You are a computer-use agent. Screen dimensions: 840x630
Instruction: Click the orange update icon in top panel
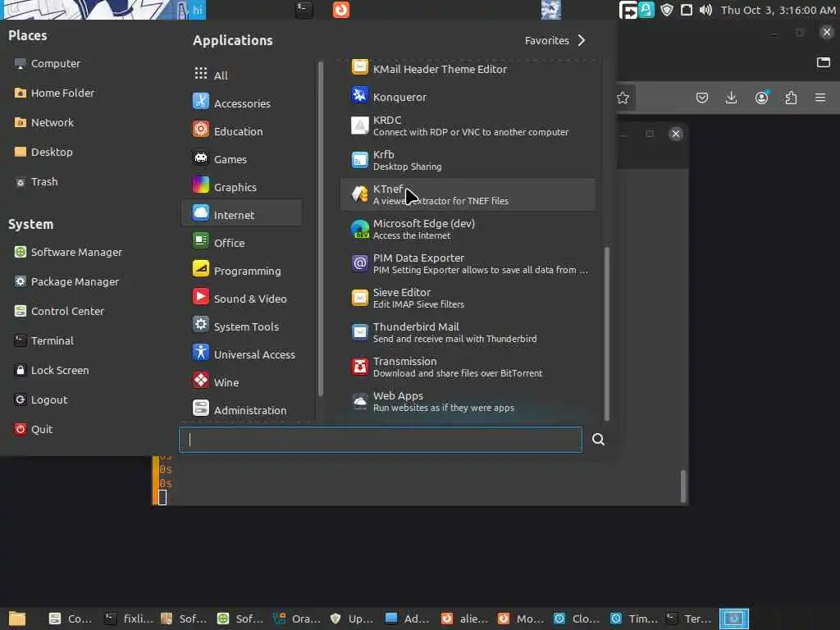point(340,10)
